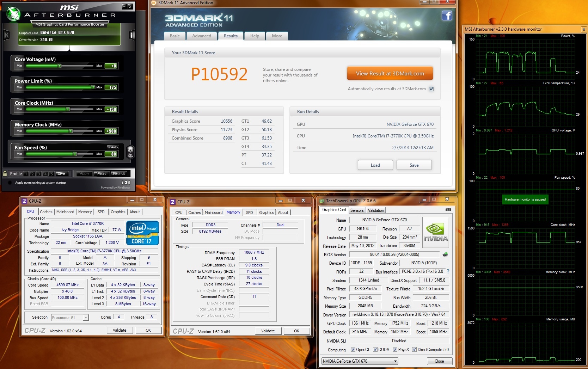Open the Afterburner information i icon

pyautogui.click(x=132, y=35)
